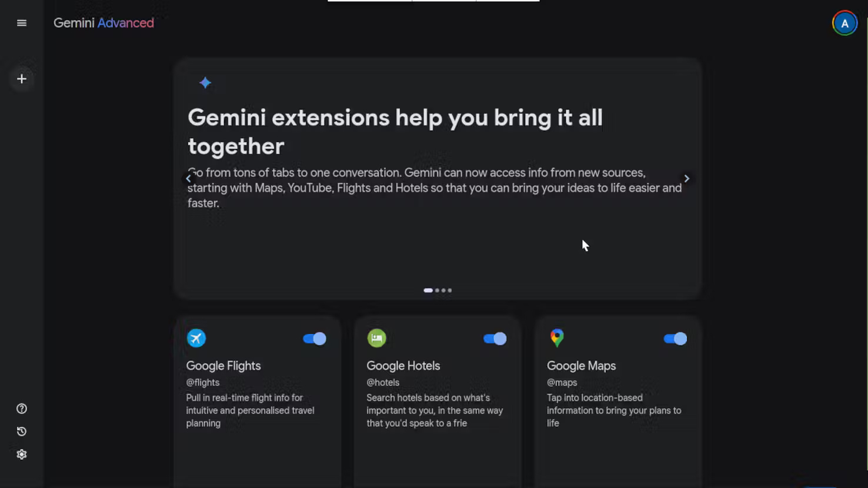
Task: Click the @hotels handle text
Action: (x=383, y=382)
